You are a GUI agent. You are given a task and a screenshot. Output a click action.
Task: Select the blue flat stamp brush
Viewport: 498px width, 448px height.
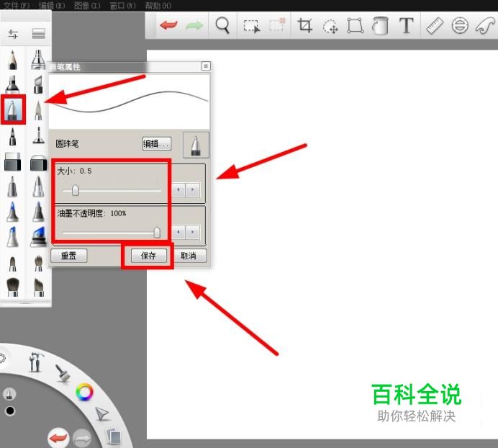pyautogui.click(x=38, y=237)
